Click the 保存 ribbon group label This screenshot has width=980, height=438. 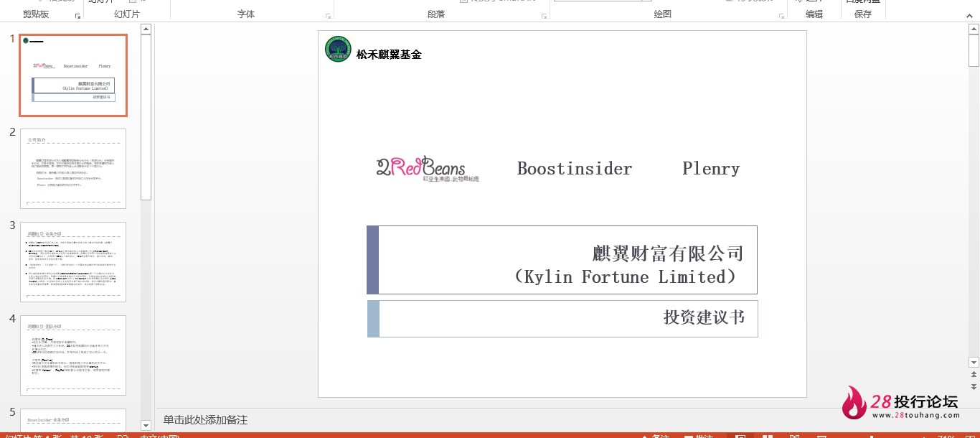click(x=862, y=14)
